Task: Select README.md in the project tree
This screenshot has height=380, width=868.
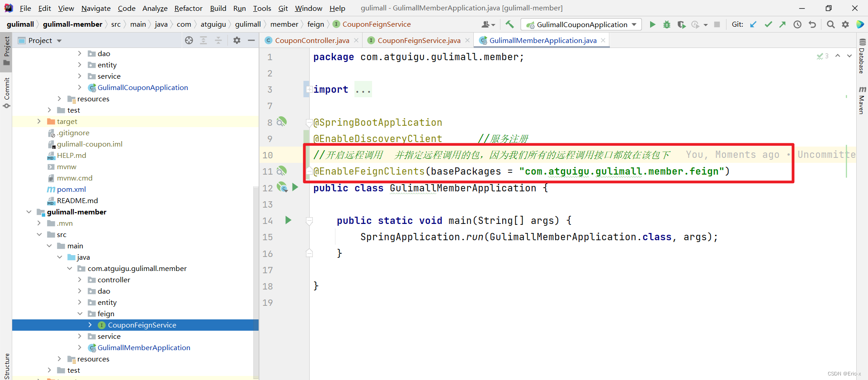Action: pos(77,200)
